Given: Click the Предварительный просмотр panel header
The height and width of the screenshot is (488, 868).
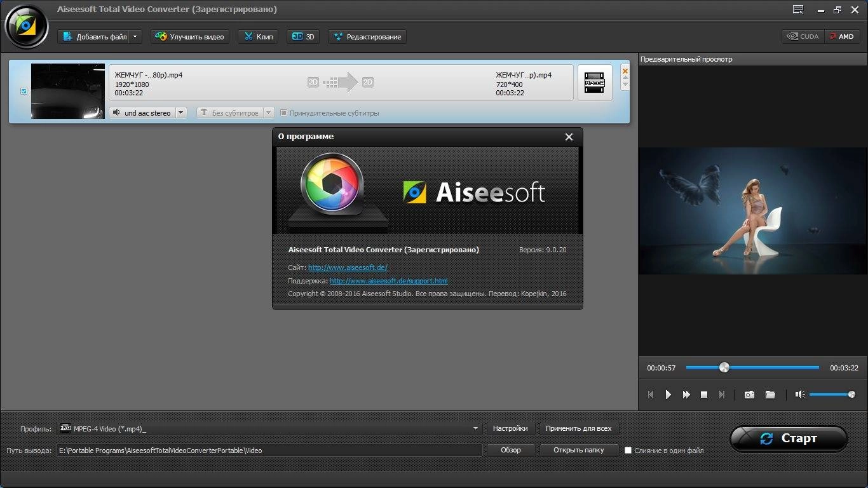Looking at the screenshot, I should [x=686, y=59].
